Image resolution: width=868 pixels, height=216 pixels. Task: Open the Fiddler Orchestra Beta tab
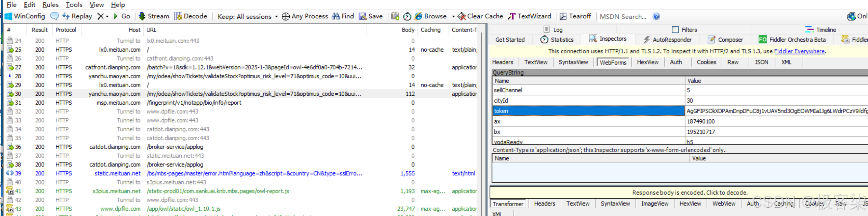click(x=792, y=40)
